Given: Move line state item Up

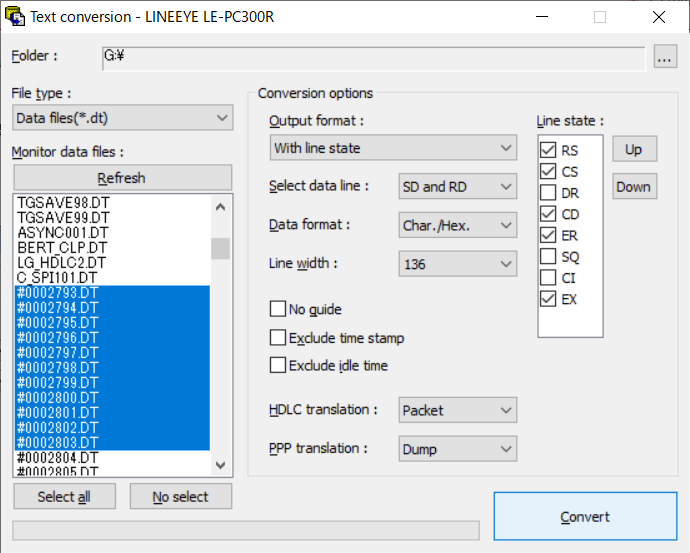Looking at the screenshot, I should (x=635, y=149).
